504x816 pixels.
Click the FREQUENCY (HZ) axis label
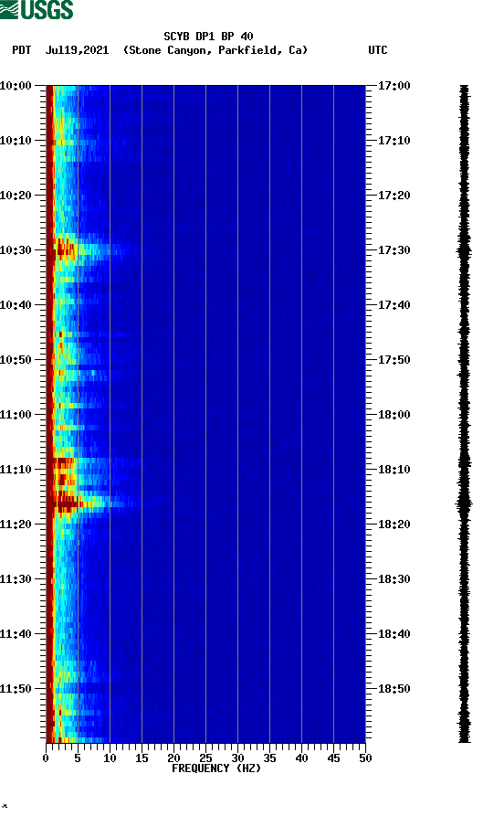[216, 768]
